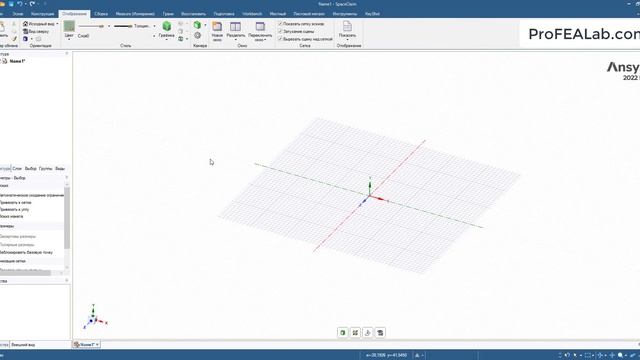Click the Внешний вид (Appearance) bottom tab
Screen dimensions: 640x360
23,345
